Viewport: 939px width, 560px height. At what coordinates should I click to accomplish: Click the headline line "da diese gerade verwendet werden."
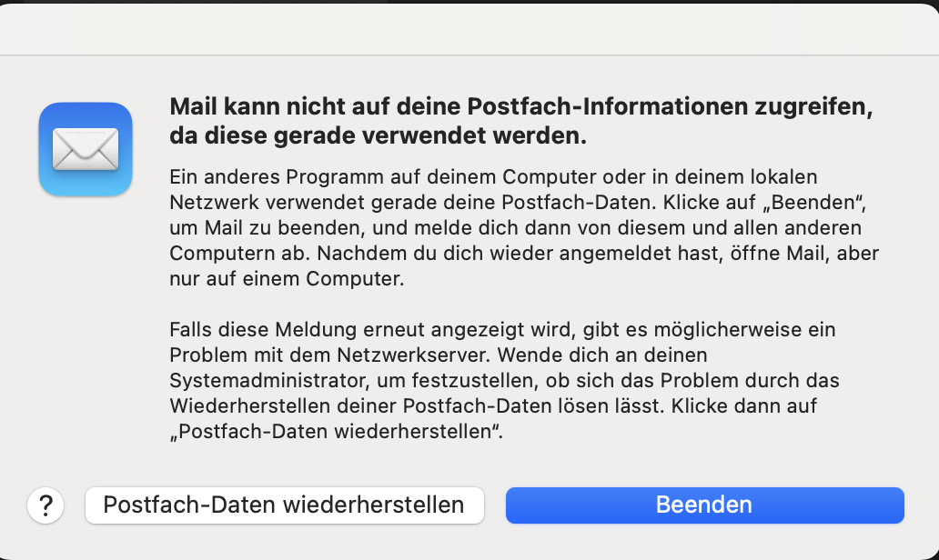click(378, 137)
